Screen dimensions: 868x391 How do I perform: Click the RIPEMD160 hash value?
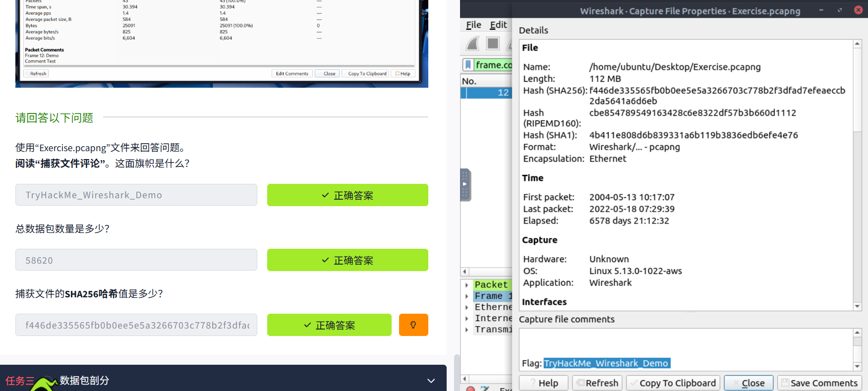[x=693, y=113]
